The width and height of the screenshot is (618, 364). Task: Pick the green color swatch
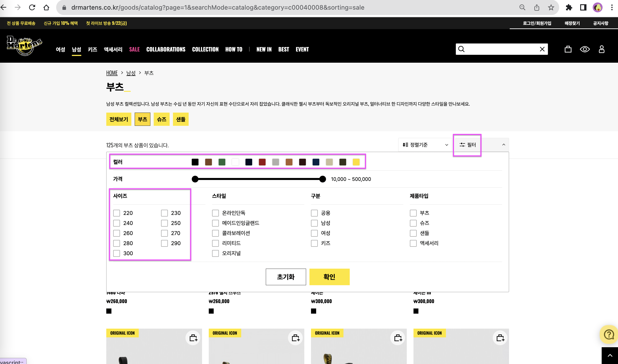tap(222, 162)
